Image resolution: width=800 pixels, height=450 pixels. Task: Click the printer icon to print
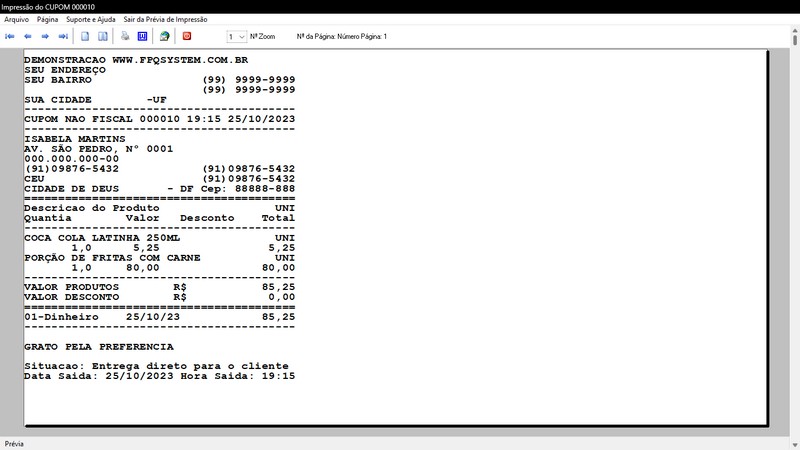click(x=125, y=36)
